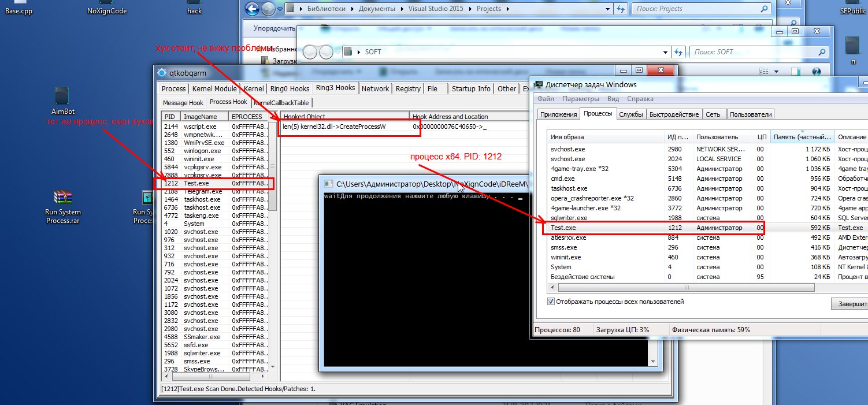Open the Process tab in qtkobqarm
Image resolution: width=868 pixels, height=405 pixels.
click(173, 89)
